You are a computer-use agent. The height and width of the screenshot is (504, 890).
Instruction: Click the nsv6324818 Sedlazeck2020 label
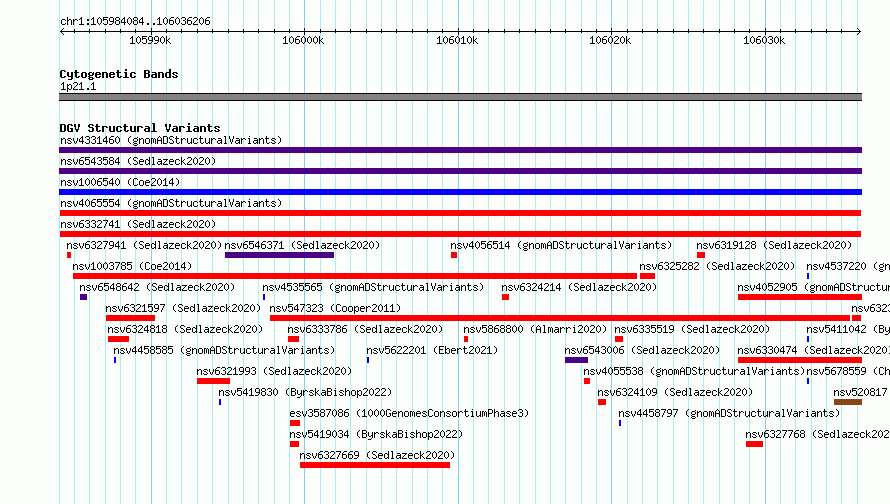(x=185, y=329)
